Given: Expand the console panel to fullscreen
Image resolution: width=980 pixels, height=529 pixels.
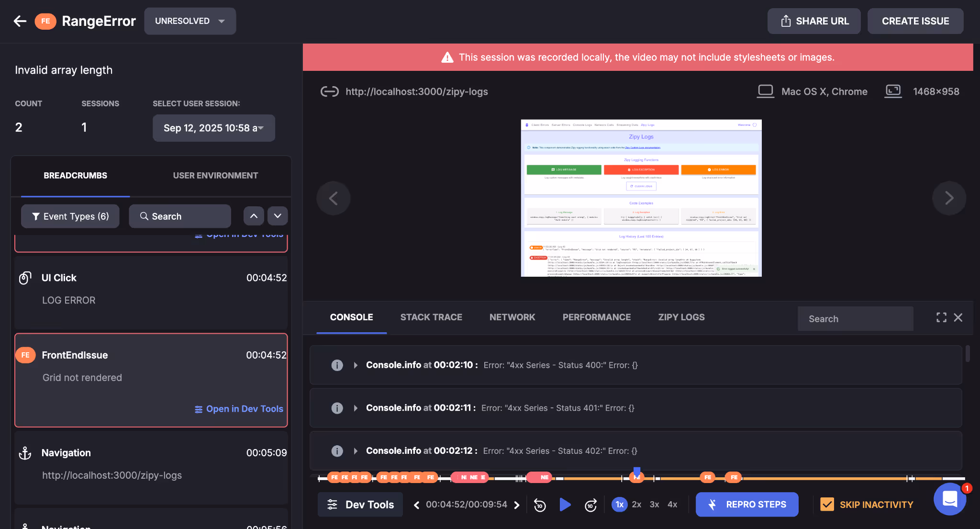Looking at the screenshot, I should tap(940, 317).
